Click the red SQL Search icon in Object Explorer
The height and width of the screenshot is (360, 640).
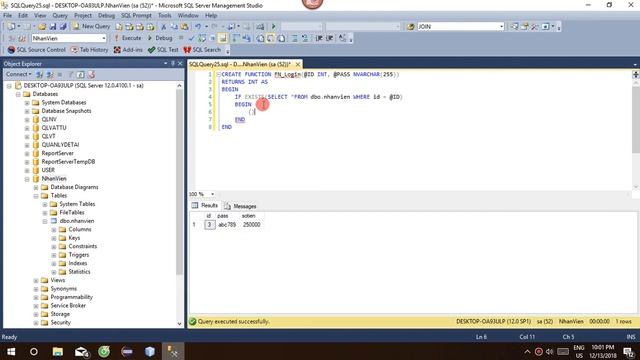coord(91,75)
